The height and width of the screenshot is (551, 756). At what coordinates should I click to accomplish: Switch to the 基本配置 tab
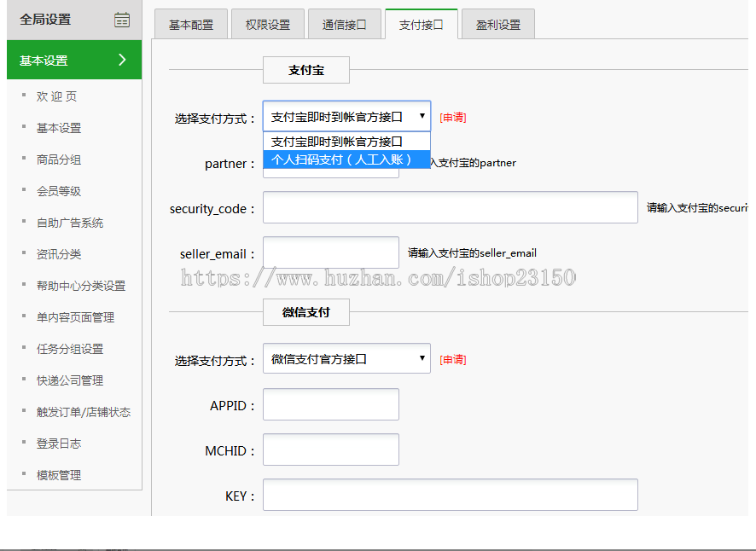point(191,24)
